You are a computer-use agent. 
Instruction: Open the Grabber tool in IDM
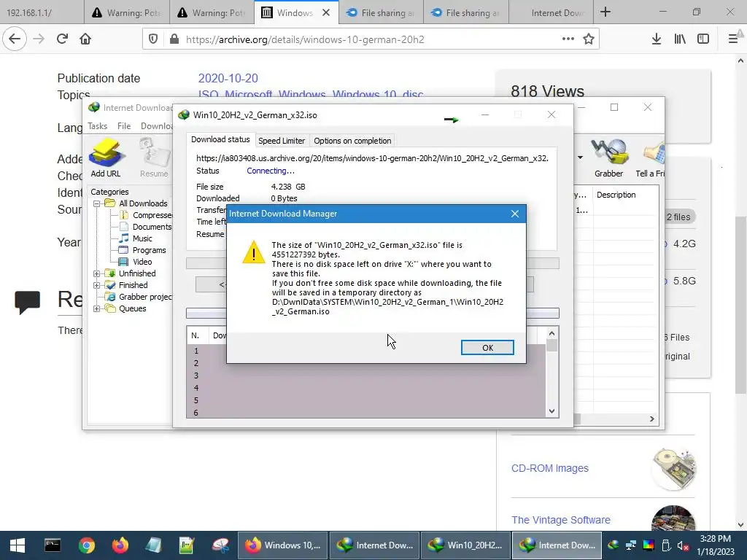608,157
